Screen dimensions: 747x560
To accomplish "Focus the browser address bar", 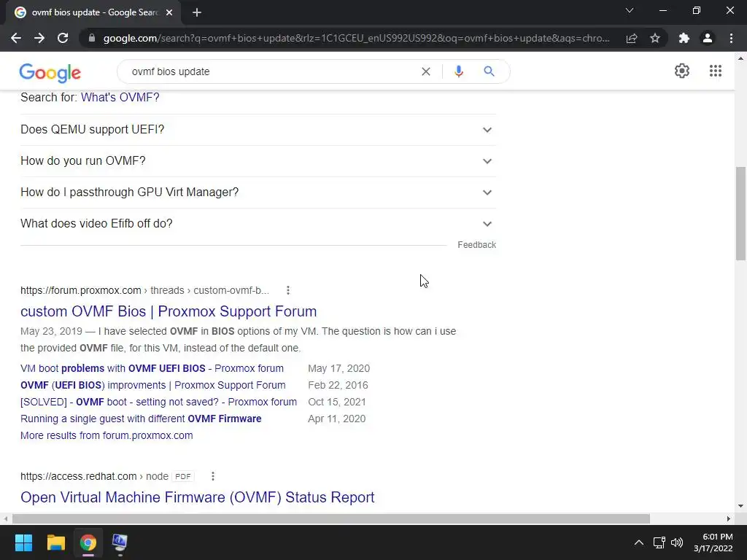I will (356, 38).
